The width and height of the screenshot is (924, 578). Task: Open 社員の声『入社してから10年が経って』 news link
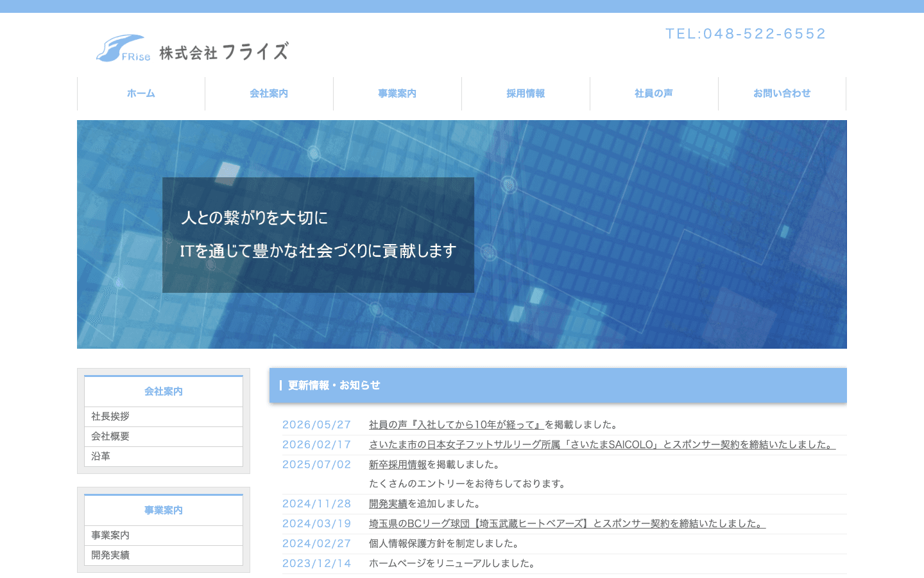tap(456, 425)
